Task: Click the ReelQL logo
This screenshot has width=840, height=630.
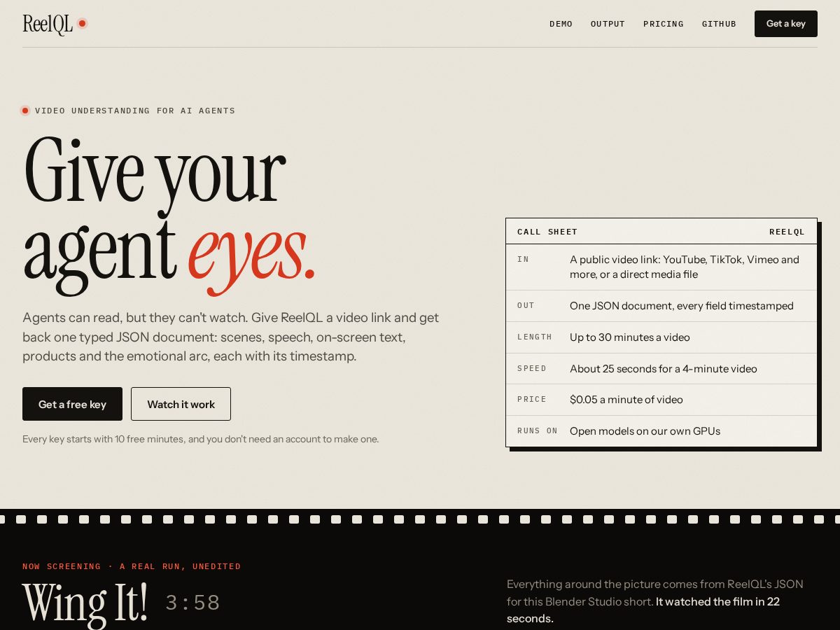Action: [x=48, y=24]
